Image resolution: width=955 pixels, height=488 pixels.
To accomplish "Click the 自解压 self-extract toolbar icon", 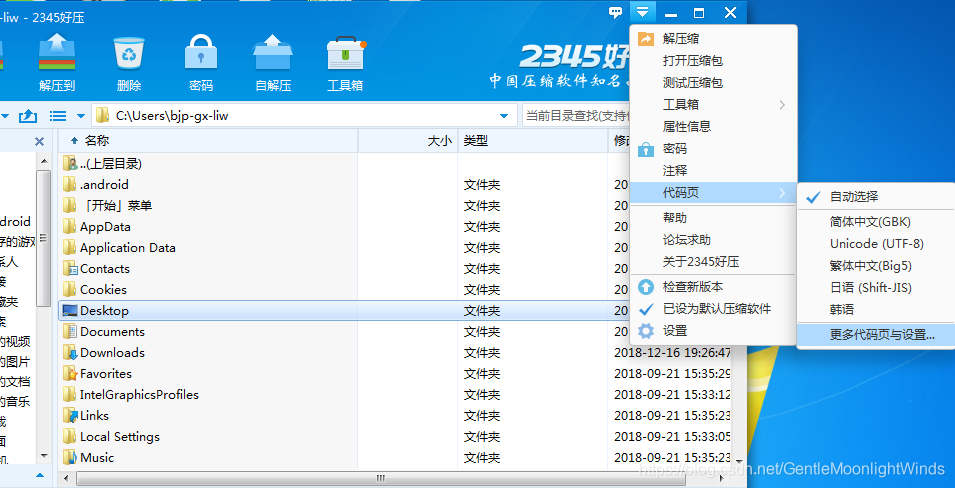I will point(272,62).
